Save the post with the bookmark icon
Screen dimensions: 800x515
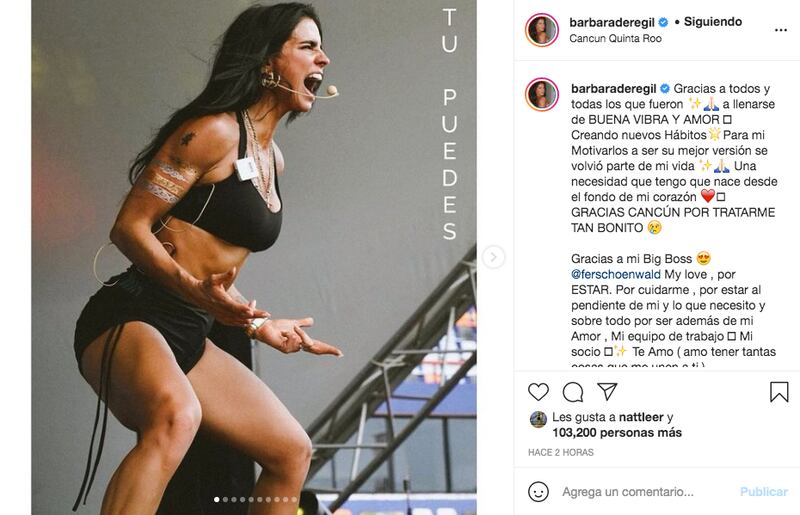point(779,392)
